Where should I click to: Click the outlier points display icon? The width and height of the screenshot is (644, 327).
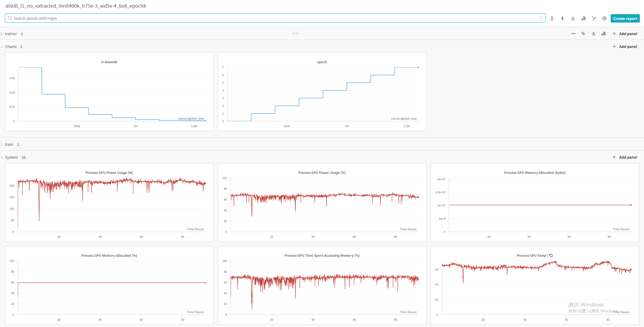pyautogui.click(x=594, y=18)
